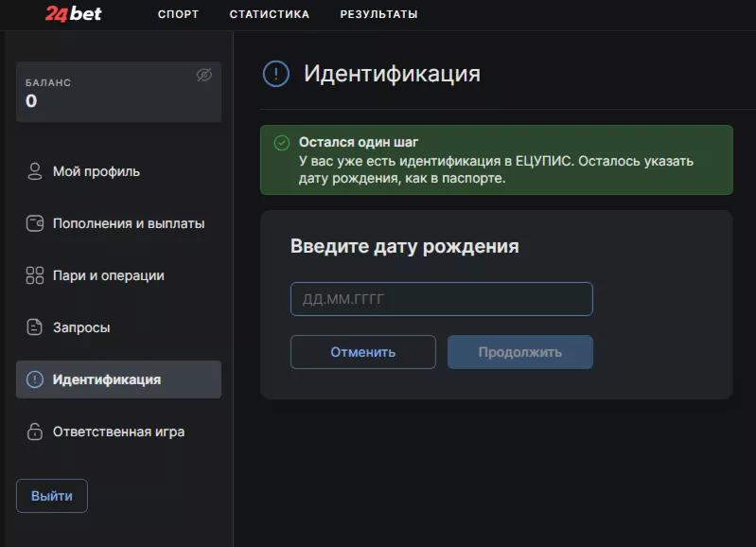Click the exclamation icon in the page heading

tap(275, 74)
